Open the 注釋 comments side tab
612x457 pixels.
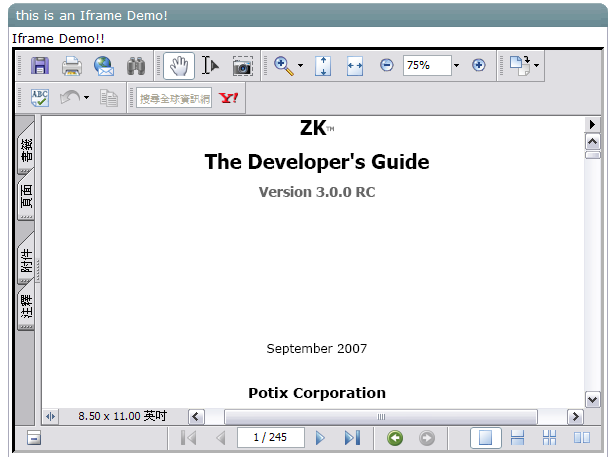tap(27, 307)
